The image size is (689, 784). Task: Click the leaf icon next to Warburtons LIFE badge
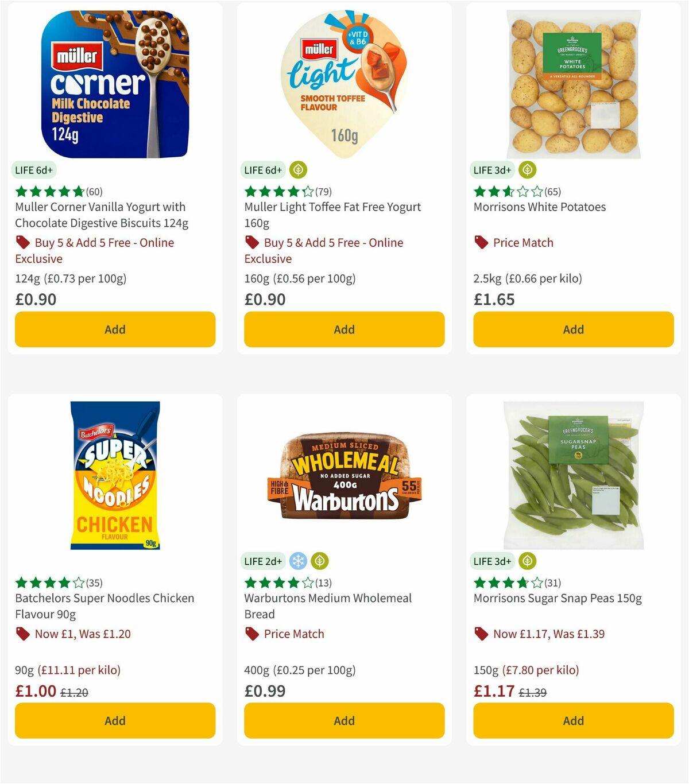[319, 561]
